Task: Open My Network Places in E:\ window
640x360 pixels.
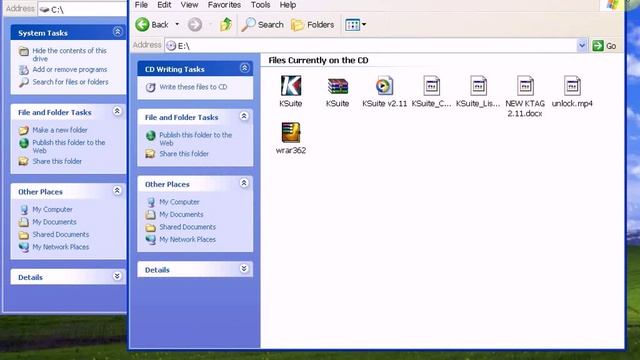Action: [187, 240]
